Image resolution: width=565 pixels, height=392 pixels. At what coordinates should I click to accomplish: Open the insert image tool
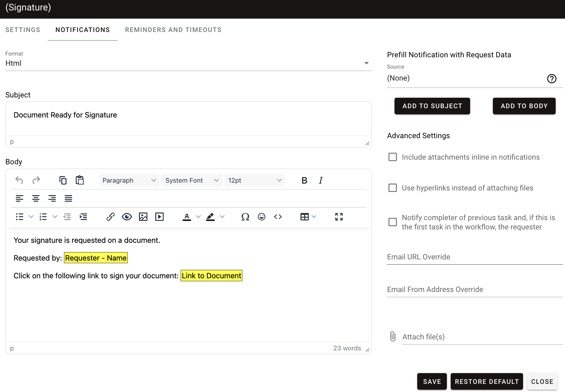(x=143, y=217)
